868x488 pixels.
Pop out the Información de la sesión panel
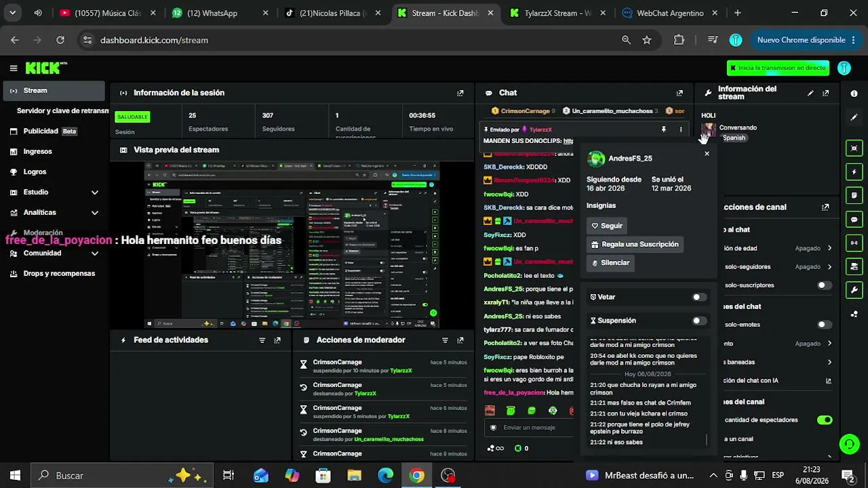pos(460,93)
